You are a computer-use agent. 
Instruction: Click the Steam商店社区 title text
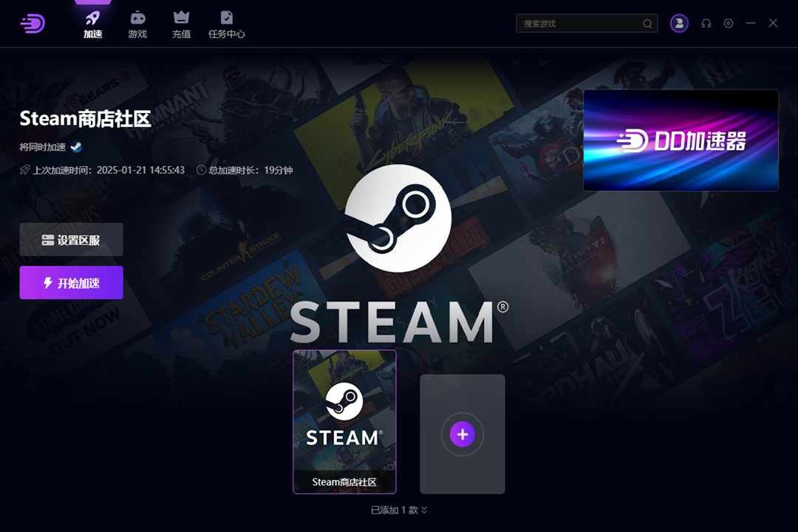(85, 119)
